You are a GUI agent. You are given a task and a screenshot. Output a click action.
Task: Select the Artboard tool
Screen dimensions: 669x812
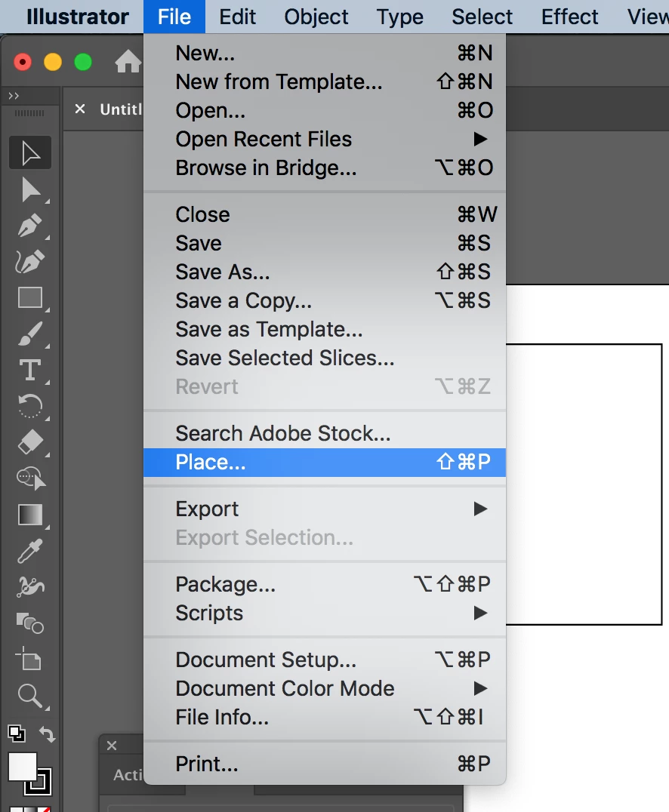tap(30, 660)
